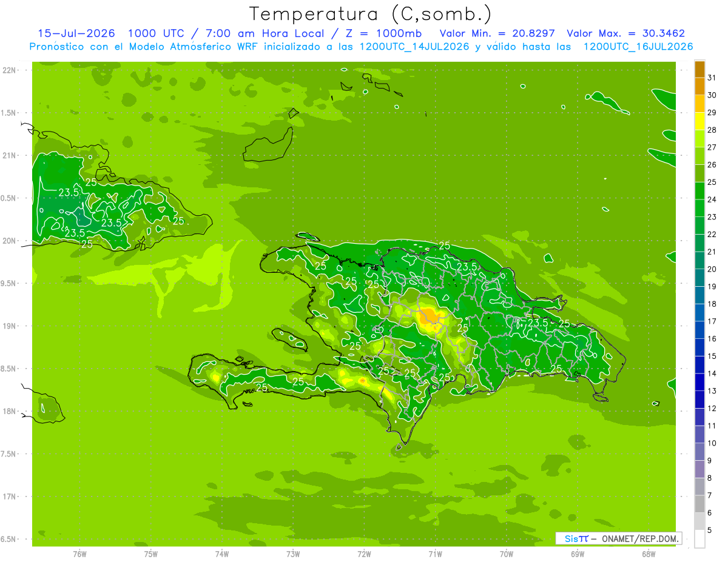Click the "71W" longitude axis label
This screenshot has width=728, height=562.
[435, 554]
